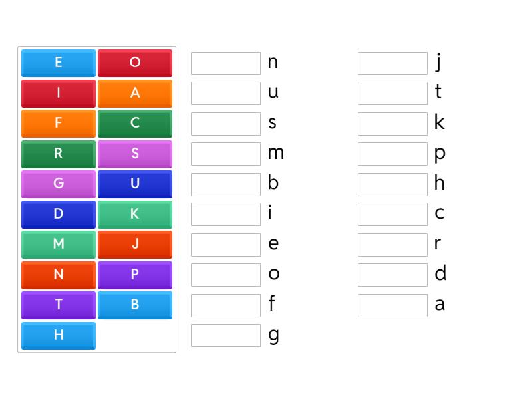
Task: Click the empty box beside lowercase g
Action: [225, 336]
